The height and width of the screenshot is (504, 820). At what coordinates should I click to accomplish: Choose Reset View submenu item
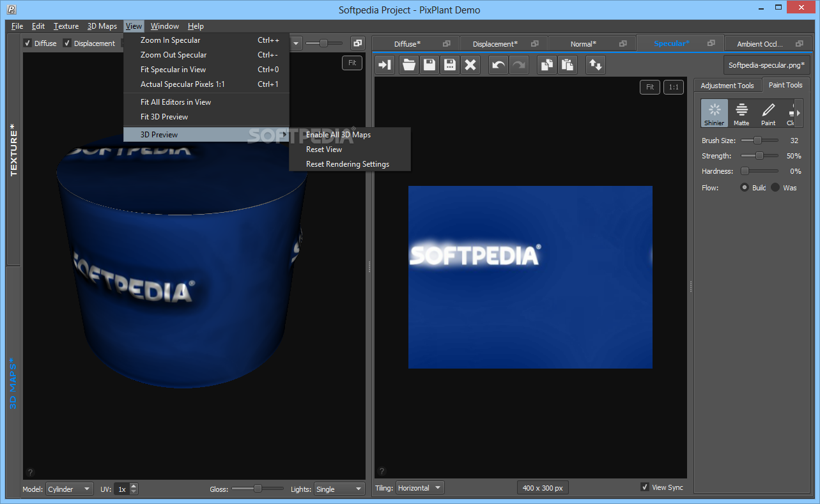click(350, 149)
